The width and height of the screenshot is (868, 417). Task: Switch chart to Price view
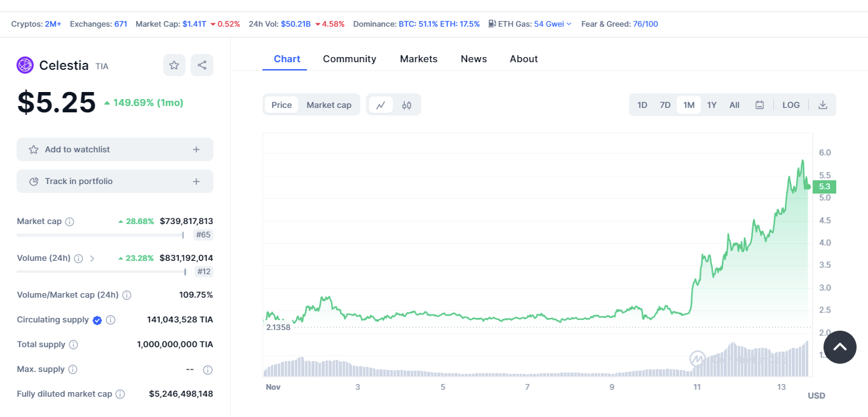pos(281,105)
